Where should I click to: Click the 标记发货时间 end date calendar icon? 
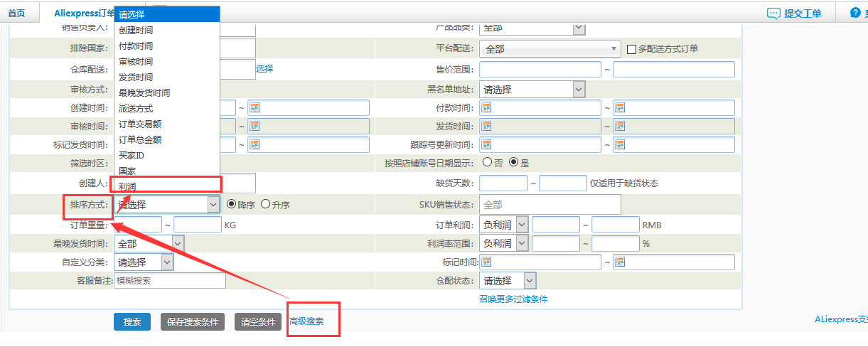click(x=254, y=144)
